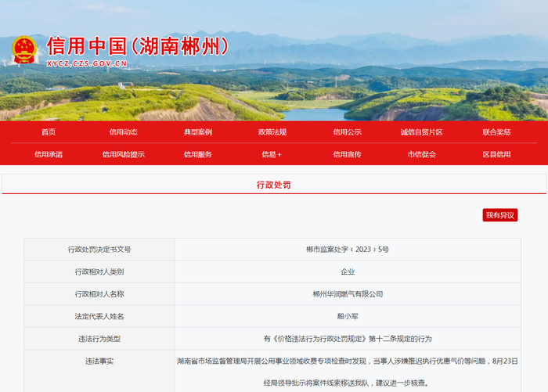The image size is (548, 392).
Task: Select 信用承诺 in second nav row
Action: click(x=49, y=154)
